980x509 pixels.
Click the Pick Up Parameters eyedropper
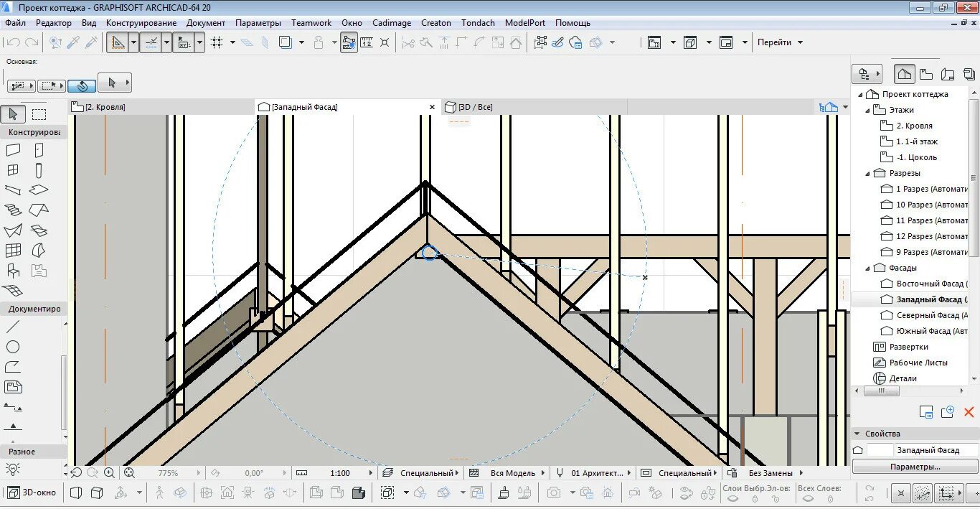(73, 42)
